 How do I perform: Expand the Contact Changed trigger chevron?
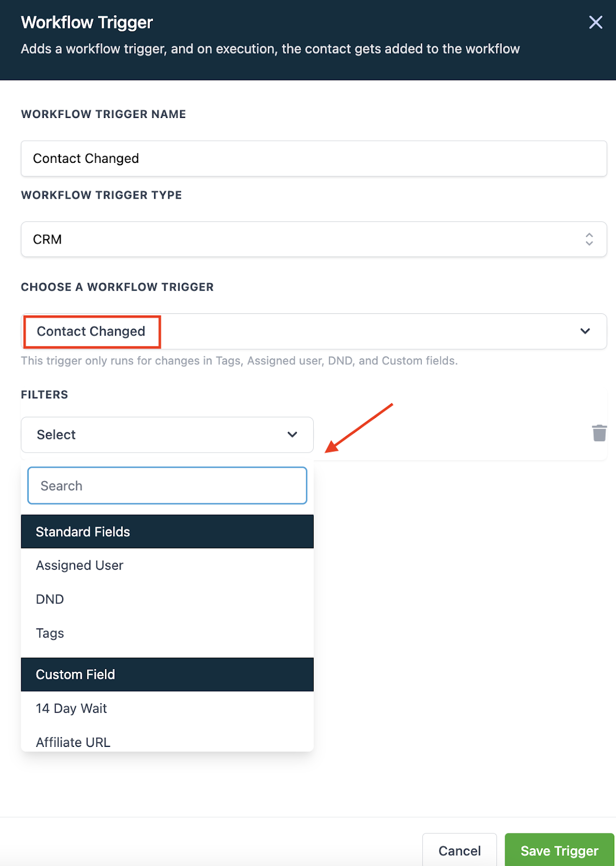click(x=585, y=331)
